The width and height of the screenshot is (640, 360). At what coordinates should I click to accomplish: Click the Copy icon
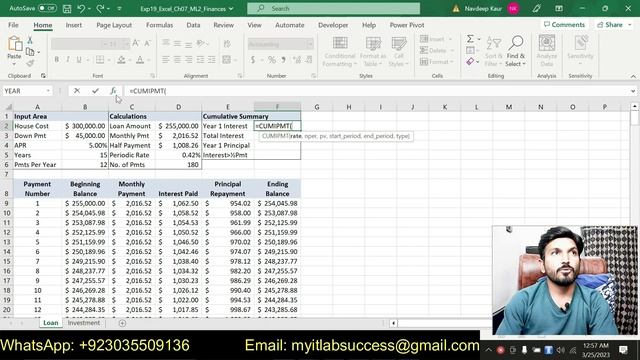click(30, 52)
